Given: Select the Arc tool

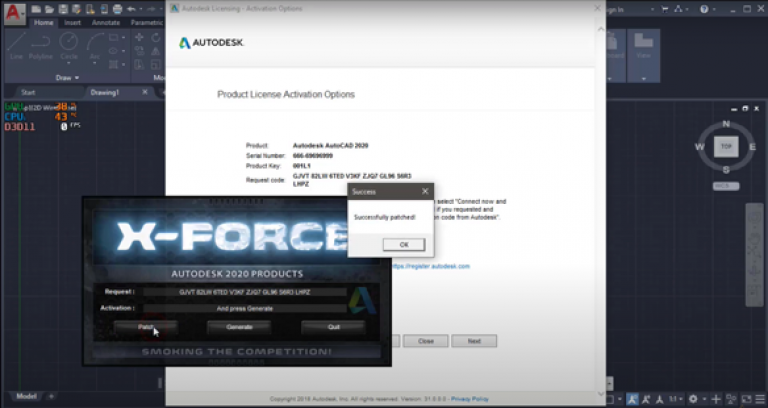Looking at the screenshot, I should (95, 46).
